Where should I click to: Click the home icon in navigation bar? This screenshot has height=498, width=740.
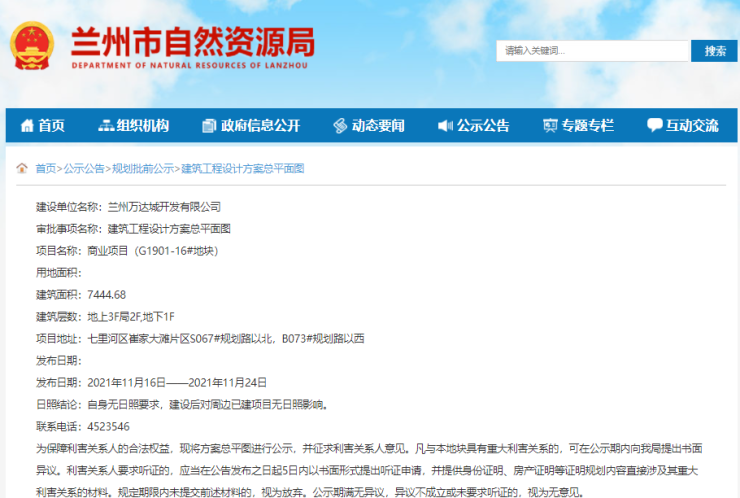click(27, 126)
